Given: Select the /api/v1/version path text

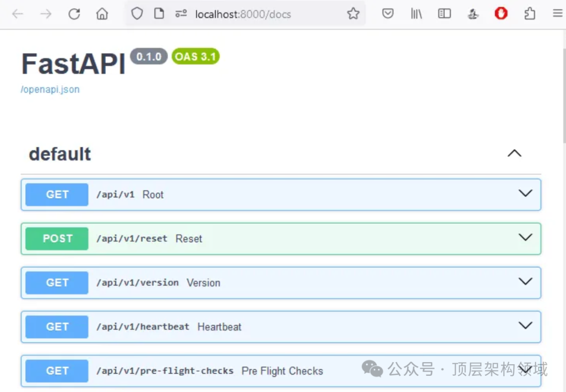Looking at the screenshot, I should (x=137, y=282).
